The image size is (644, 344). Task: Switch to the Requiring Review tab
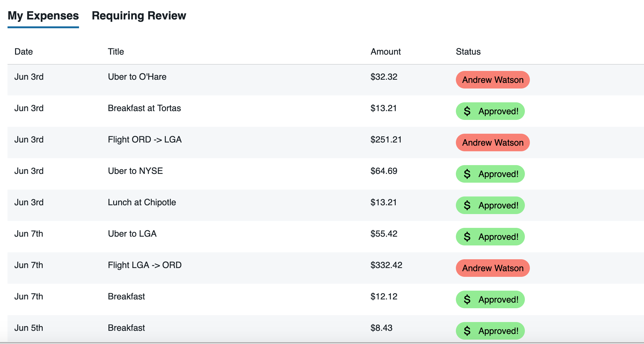point(139,16)
